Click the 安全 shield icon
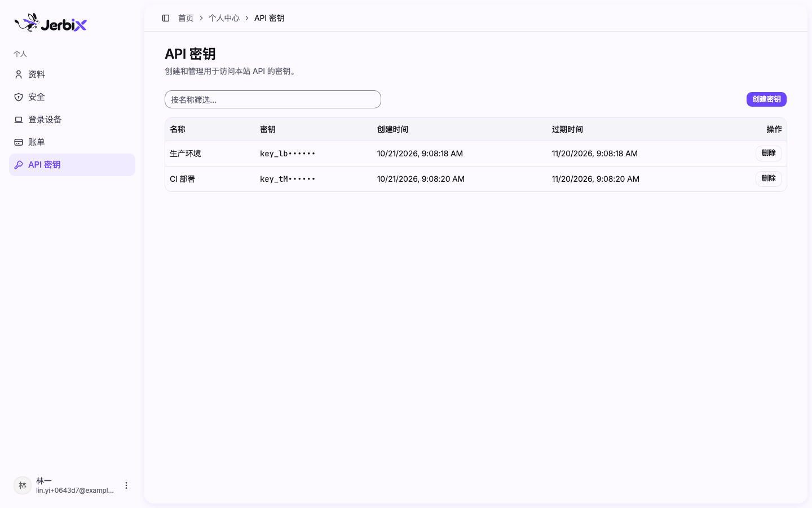The height and width of the screenshot is (508, 812). coord(19,97)
